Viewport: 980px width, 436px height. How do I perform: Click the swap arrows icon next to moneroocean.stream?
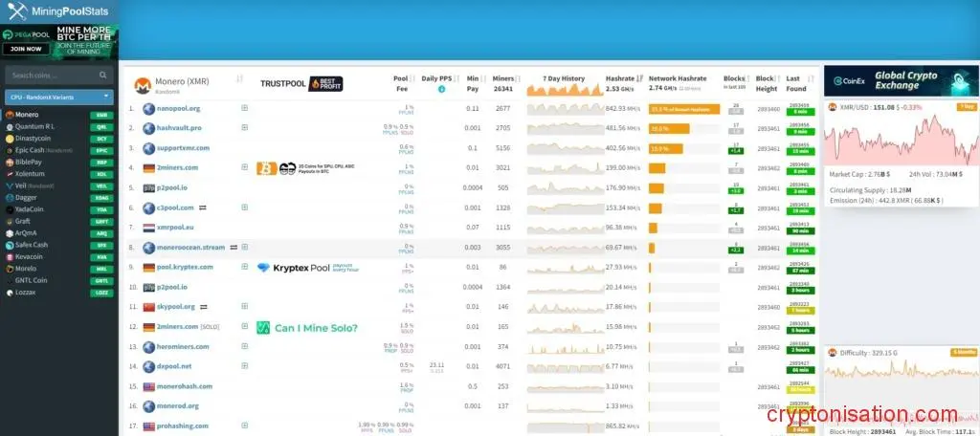point(234,248)
